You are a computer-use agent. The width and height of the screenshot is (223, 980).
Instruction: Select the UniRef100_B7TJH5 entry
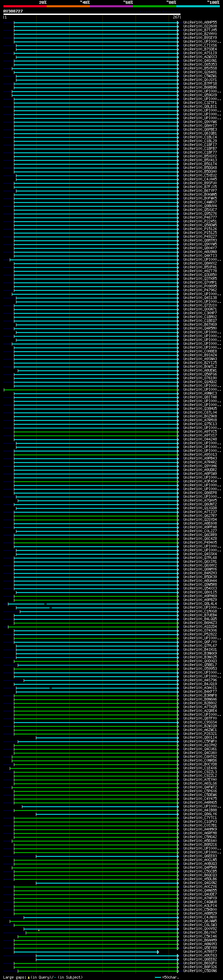tap(200, 30)
